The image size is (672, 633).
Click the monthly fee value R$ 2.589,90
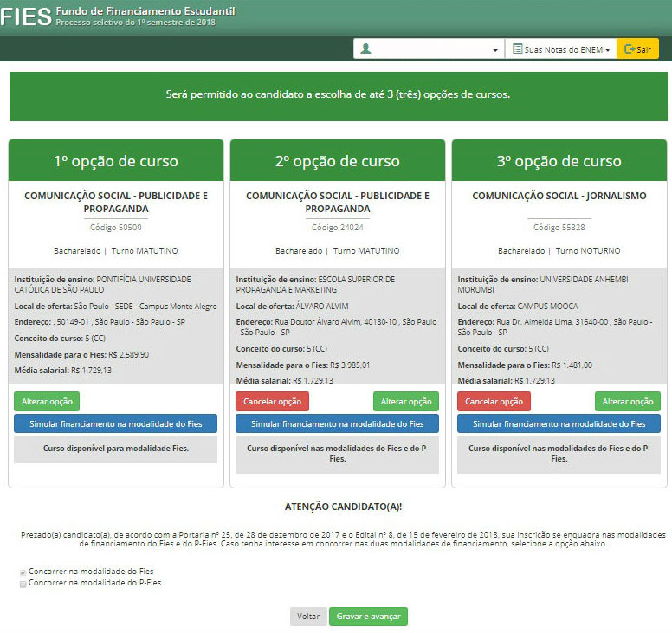pos(128,355)
